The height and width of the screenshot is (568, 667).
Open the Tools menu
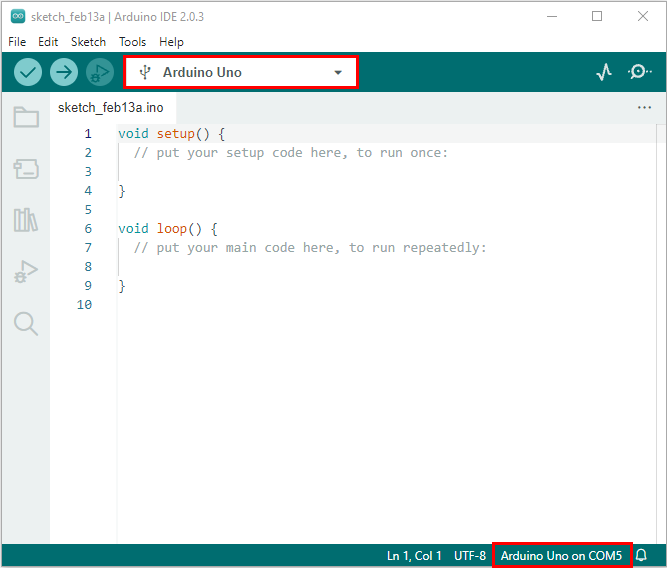point(132,42)
